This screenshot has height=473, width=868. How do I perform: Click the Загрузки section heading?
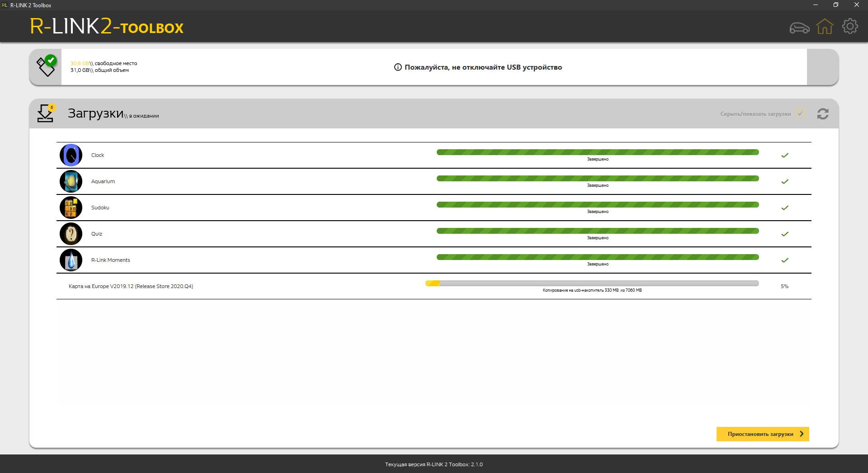[x=96, y=113]
